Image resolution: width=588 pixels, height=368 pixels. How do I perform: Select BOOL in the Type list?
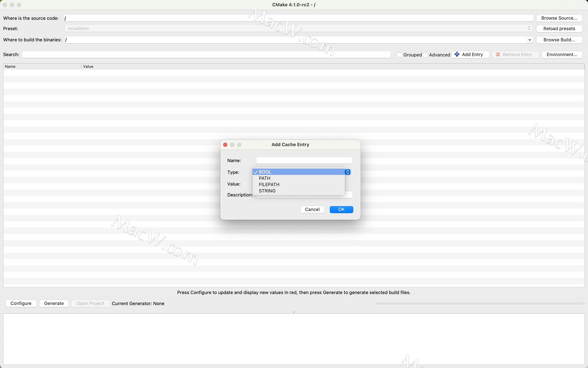(x=299, y=172)
